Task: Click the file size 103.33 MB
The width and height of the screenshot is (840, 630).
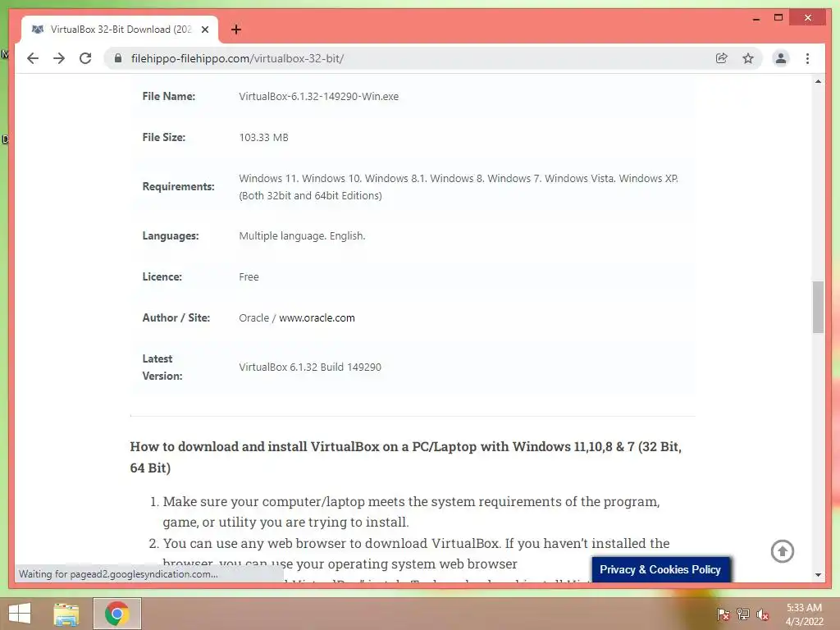Action: tap(263, 138)
